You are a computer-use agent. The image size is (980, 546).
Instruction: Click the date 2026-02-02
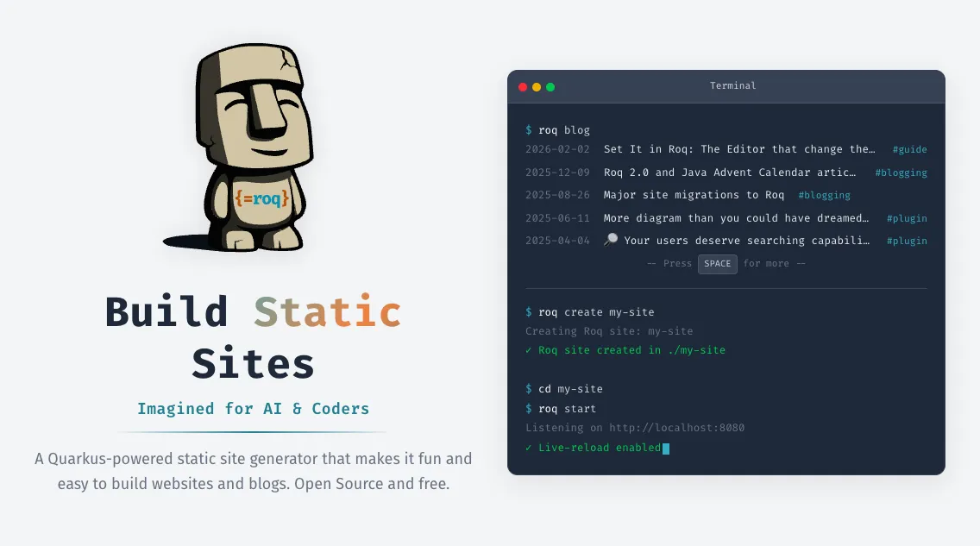tap(557, 149)
